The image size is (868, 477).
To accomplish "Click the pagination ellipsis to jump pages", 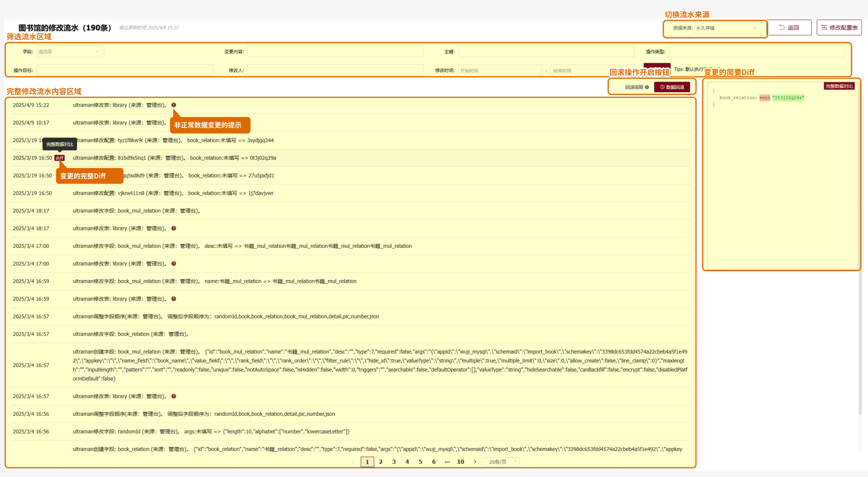I will point(447,462).
